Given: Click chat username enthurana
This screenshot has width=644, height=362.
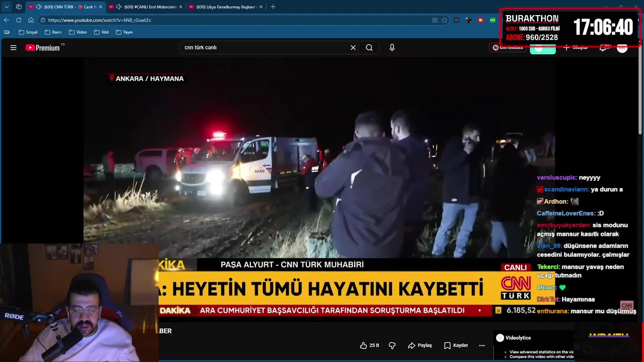Looking at the screenshot, I should pyautogui.click(x=553, y=311).
